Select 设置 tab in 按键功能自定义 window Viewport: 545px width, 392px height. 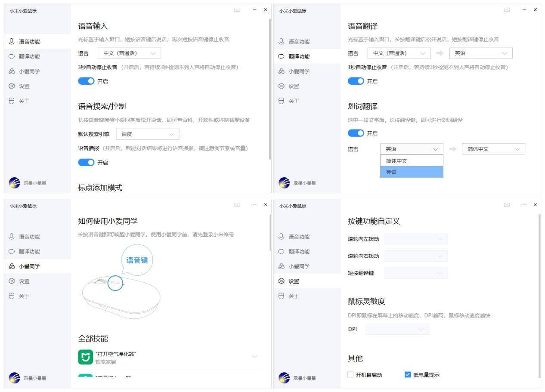tap(307, 281)
